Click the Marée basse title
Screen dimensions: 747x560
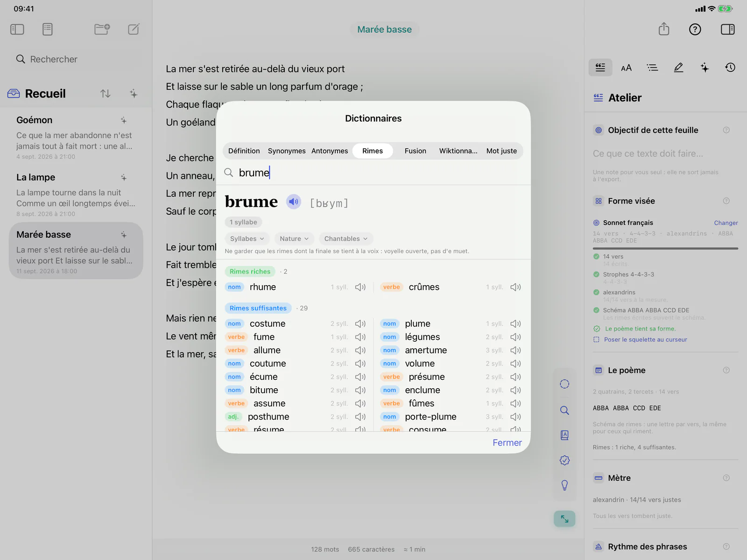[x=384, y=29]
